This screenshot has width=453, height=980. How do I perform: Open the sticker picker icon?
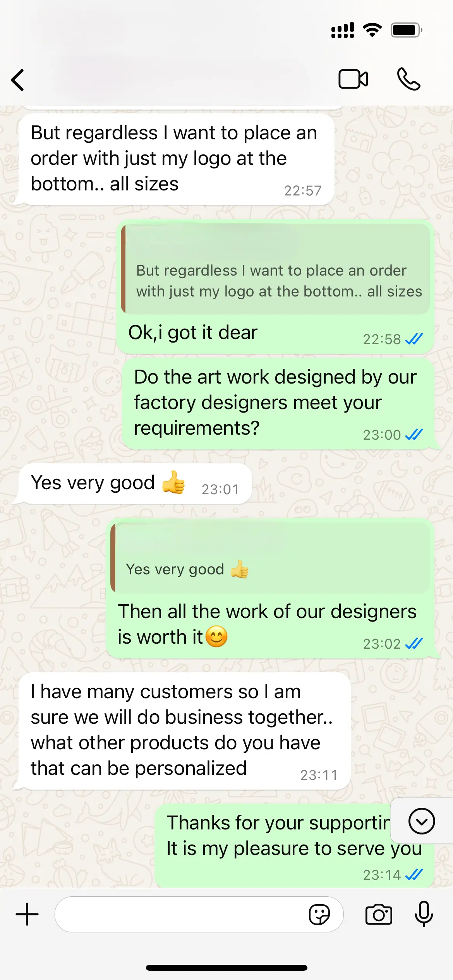click(319, 915)
